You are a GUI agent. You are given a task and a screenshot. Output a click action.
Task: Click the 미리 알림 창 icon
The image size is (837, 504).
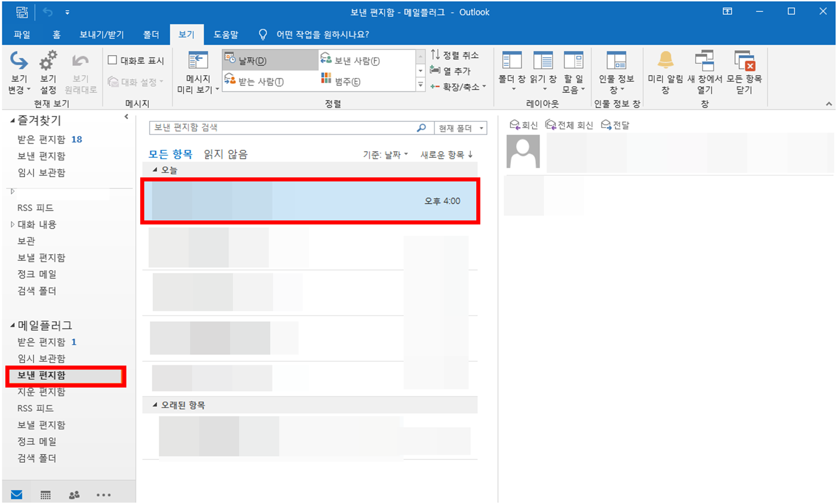[665, 72]
